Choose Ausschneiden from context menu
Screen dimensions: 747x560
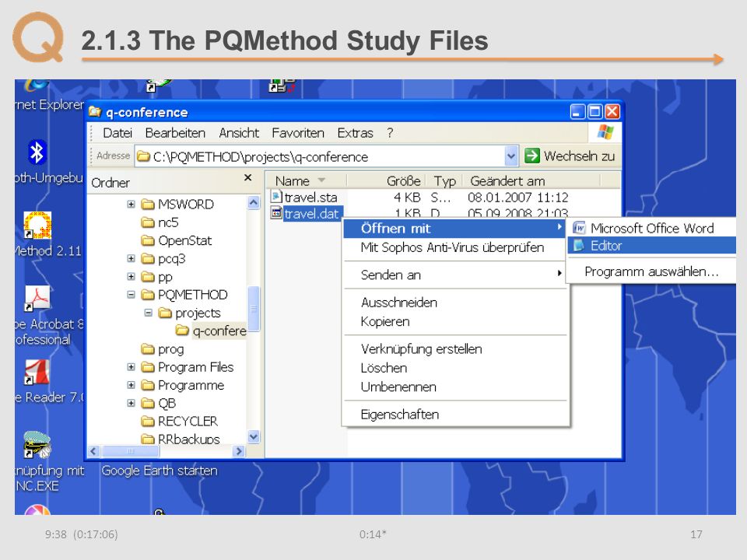click(455, 303)
